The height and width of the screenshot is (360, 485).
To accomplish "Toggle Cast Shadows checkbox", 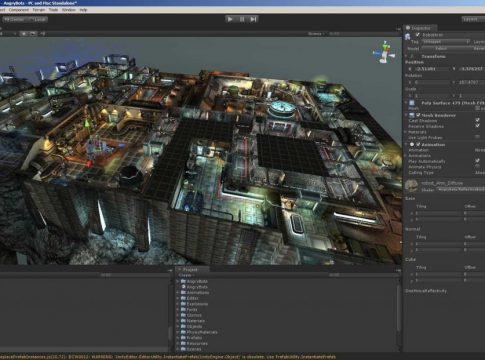I will (x=478, y=120).
